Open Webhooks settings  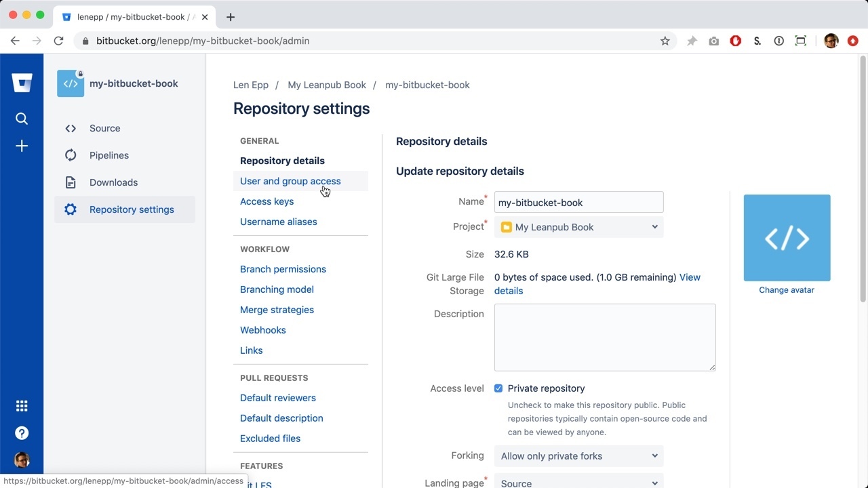pos(263,330)
